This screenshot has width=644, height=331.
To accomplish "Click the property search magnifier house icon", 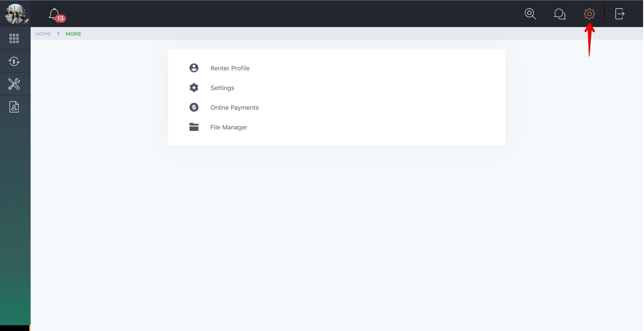I will click(x=530, y=14).
